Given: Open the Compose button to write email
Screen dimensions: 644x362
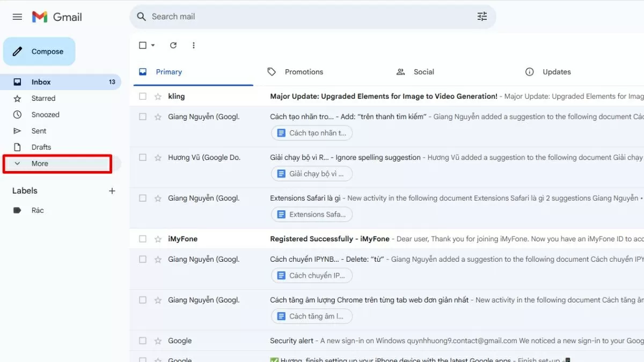Looking at the screenshot, I should tap(39, 51).
